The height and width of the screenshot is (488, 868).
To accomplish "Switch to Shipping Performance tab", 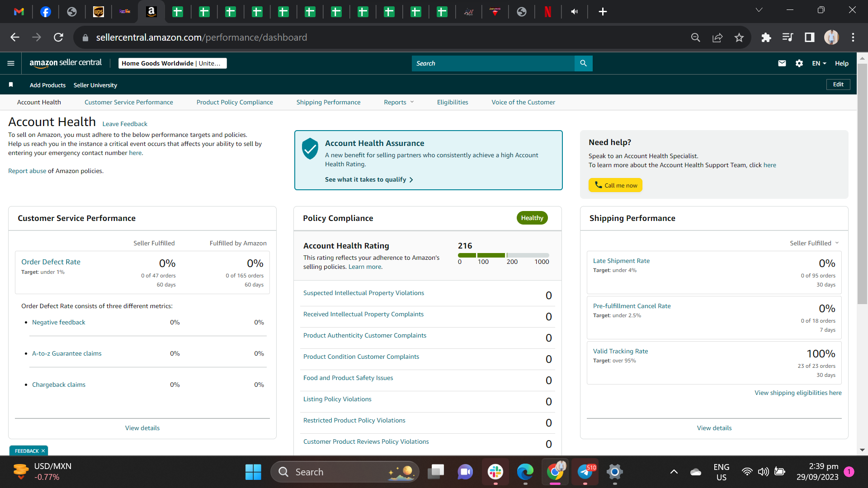I will tap(329, 102).
